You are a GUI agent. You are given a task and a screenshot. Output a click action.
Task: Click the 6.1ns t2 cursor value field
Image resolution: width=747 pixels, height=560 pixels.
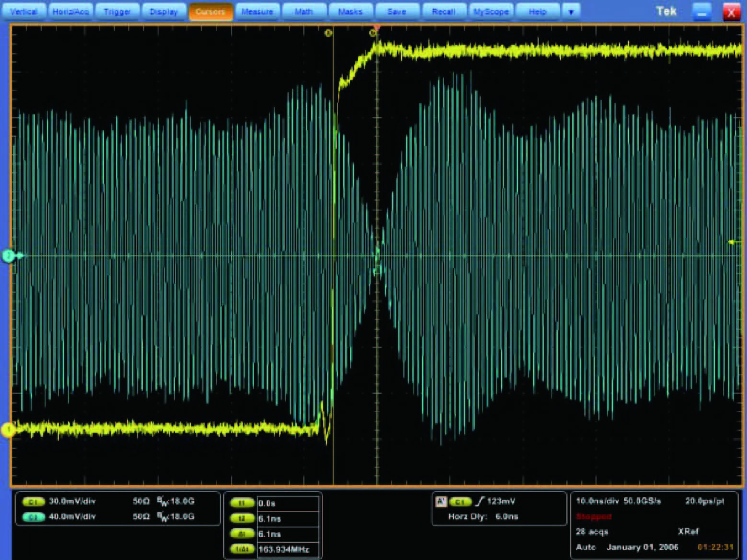288,518
